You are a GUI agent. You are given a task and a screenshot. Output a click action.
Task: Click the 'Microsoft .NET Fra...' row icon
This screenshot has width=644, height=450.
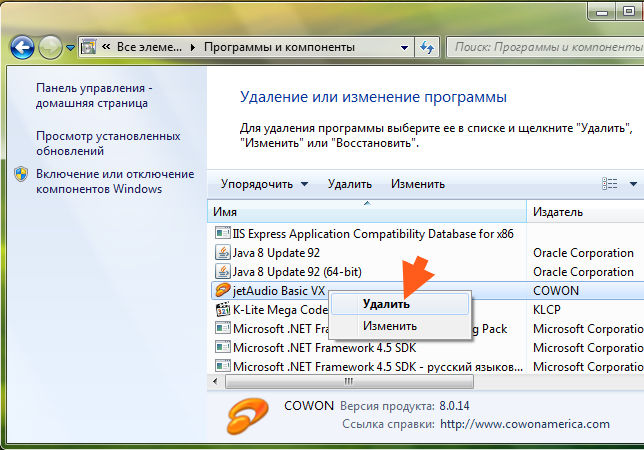click(223, 328)
